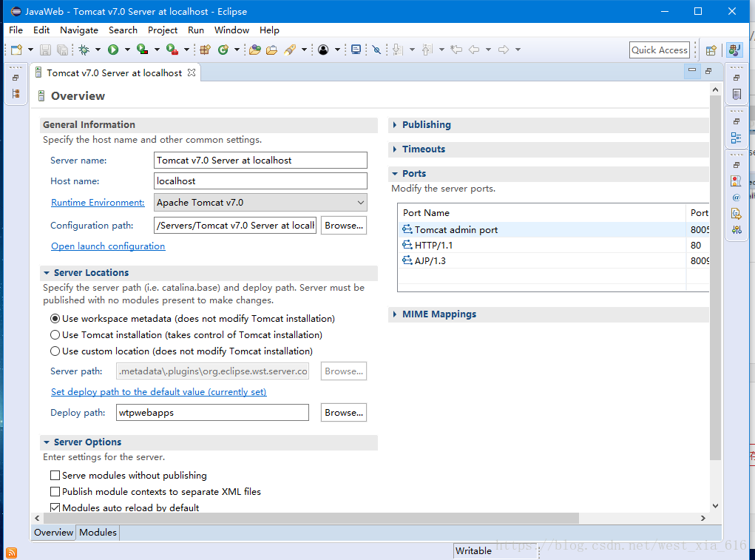Viewport: 755px width, 560px height.
Task: Open the Project menu
Action: click(x=163, y=30)
